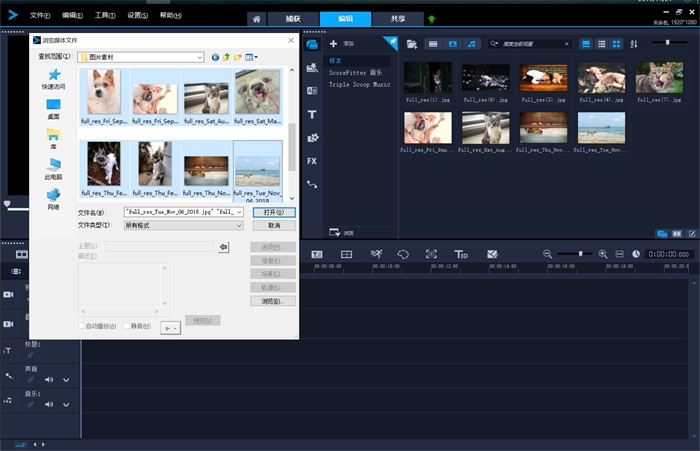The width and height of the screenshot is (700, 451).
Task: Enable the 自动播放 checkbox in dialog
Action: tap(82, 326)
